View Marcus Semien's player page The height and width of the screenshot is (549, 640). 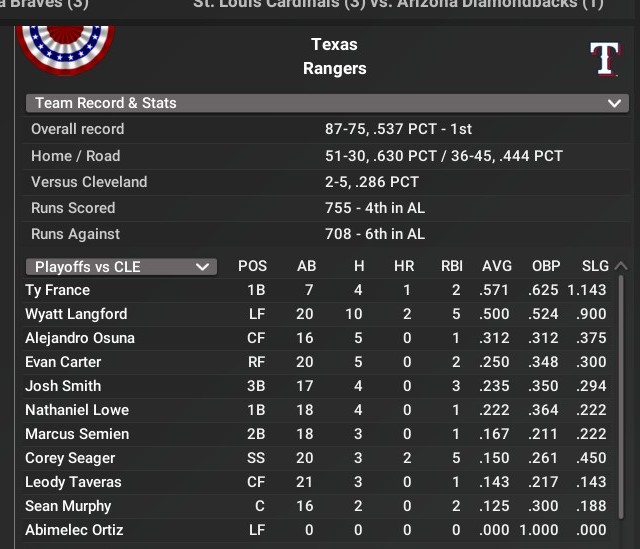pos(77,434)
